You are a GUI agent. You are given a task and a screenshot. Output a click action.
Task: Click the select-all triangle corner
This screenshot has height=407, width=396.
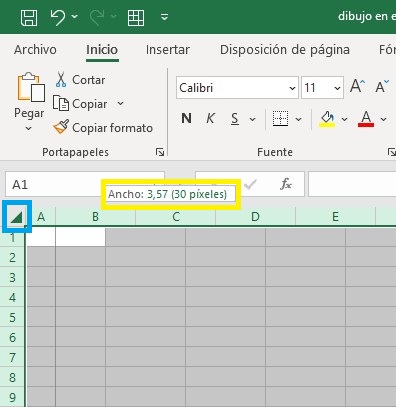(x=17, y=217)
